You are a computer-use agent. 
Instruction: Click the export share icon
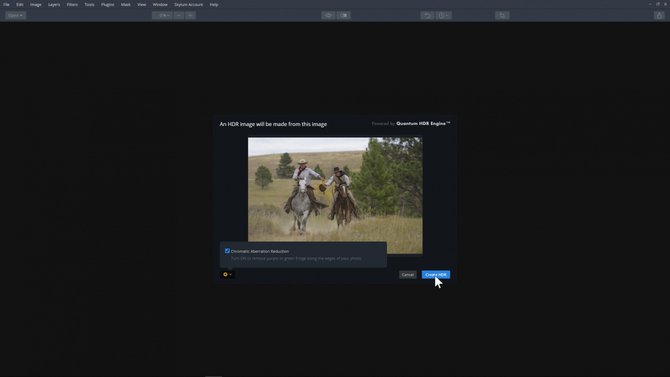tap(659, 15)
